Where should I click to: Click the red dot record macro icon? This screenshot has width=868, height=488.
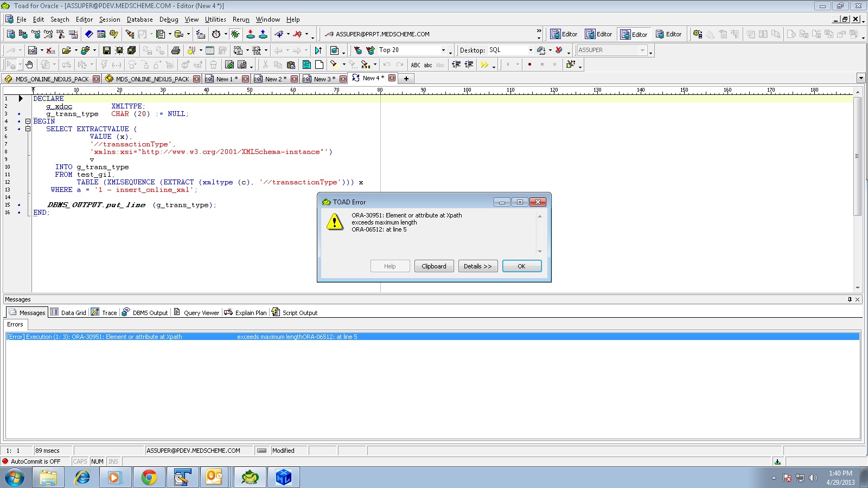529,65
